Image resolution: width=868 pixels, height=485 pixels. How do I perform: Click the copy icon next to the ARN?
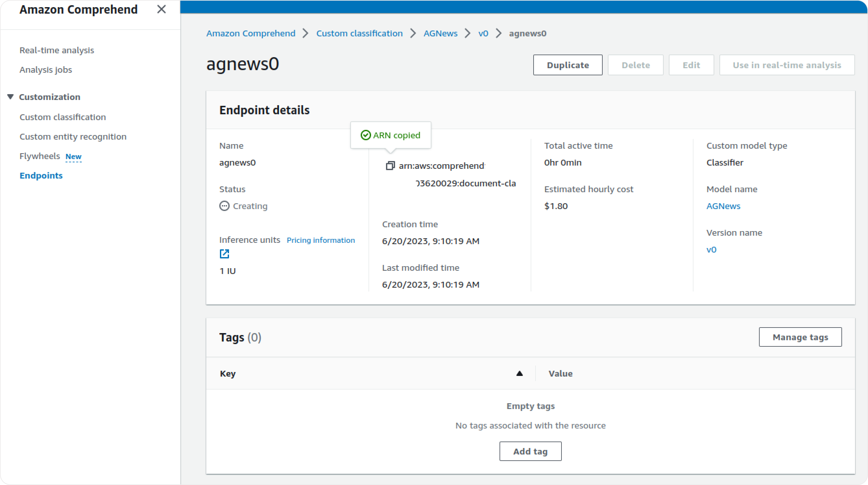390,166
